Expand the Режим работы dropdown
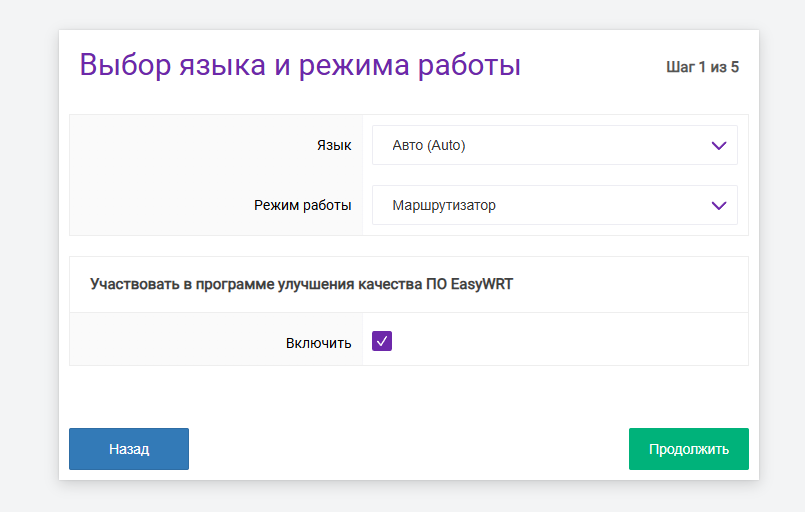This screenshot has height=512, width=805. tap(554, 205)
